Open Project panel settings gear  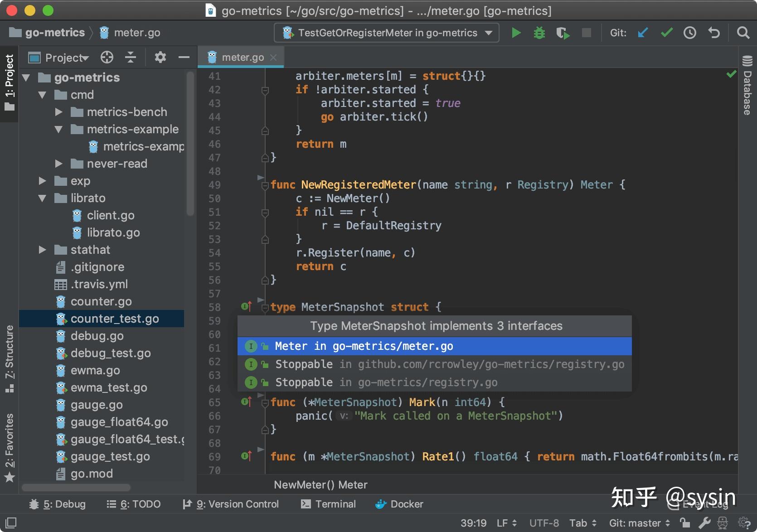160,57
